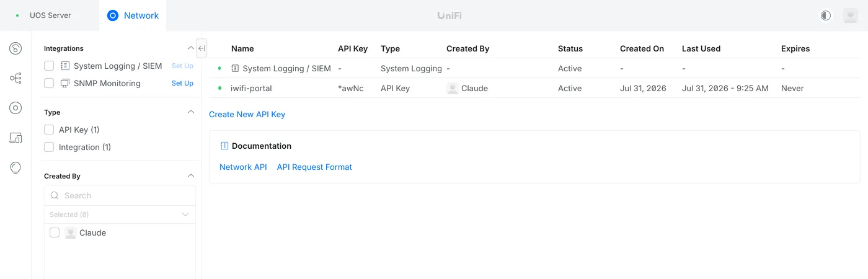Image resolution: width=868 pixels, height=279 pixels.
Task: Click the Documentation heading
Action: pos(262,146)
